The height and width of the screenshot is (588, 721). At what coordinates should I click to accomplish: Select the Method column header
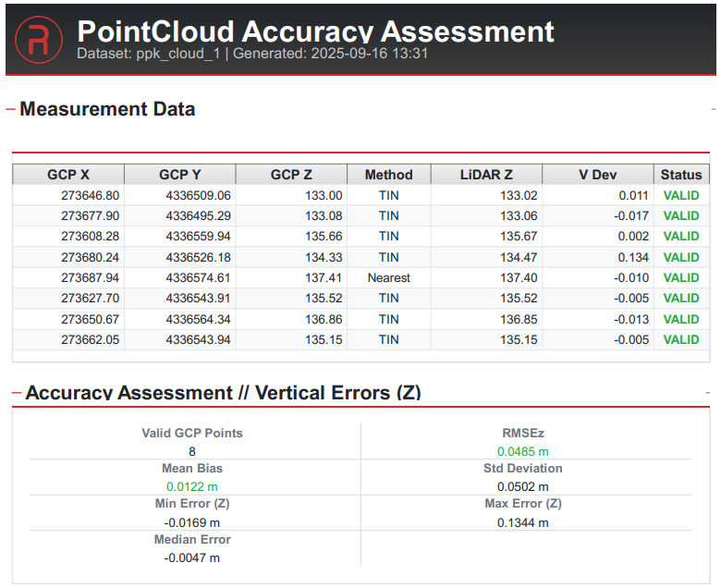[x=388, y=175]
